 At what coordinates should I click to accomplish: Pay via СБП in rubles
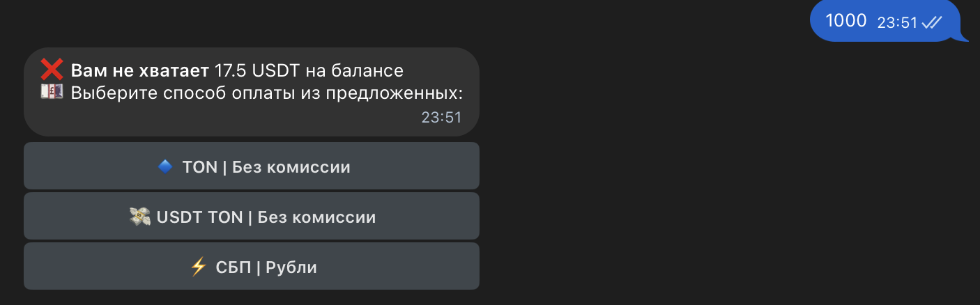point(251,267)
